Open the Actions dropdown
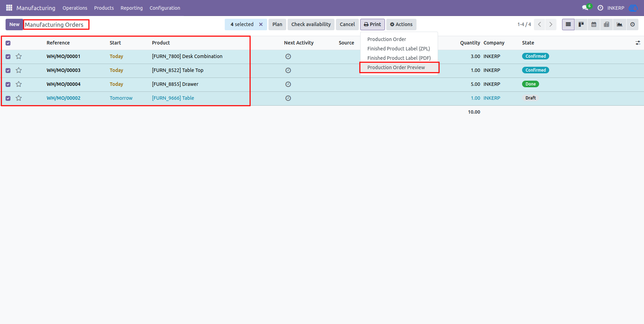The width and height of the screenshot is (644, 324). click(x=401, y=24)
